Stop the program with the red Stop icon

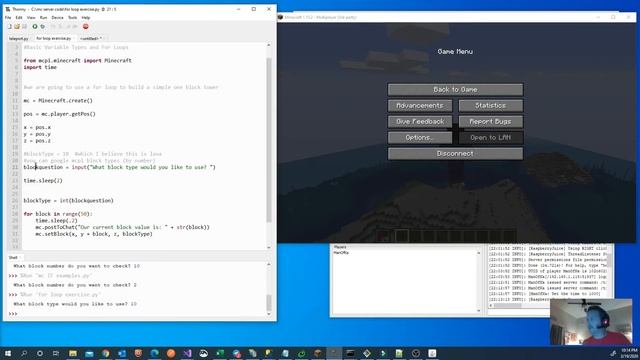[x=86, y=27]
